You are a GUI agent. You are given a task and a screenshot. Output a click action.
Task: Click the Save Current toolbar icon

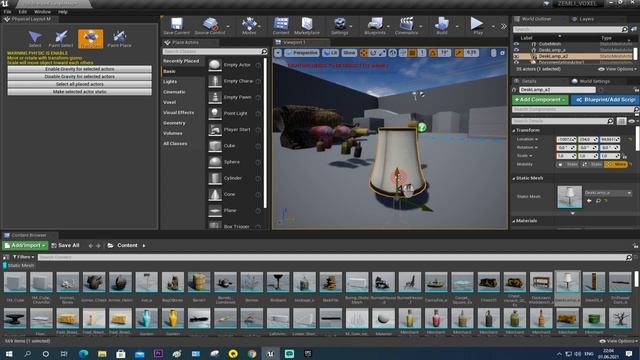point(176,26)
